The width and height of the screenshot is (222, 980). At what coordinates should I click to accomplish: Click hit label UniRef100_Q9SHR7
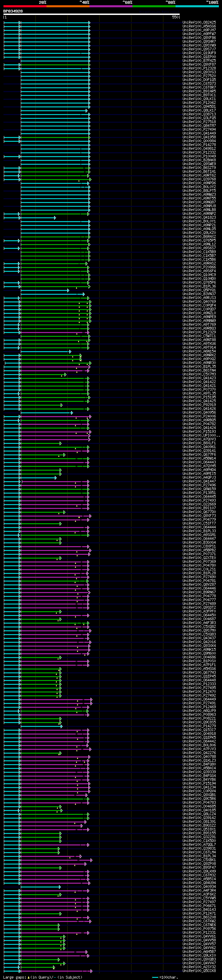(199, 41)
